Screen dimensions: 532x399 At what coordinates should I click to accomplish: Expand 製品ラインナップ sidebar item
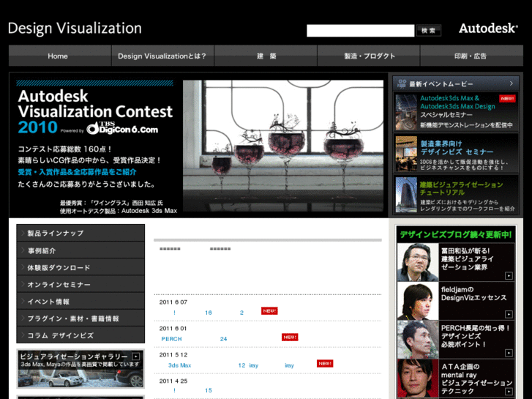(80, 234)
